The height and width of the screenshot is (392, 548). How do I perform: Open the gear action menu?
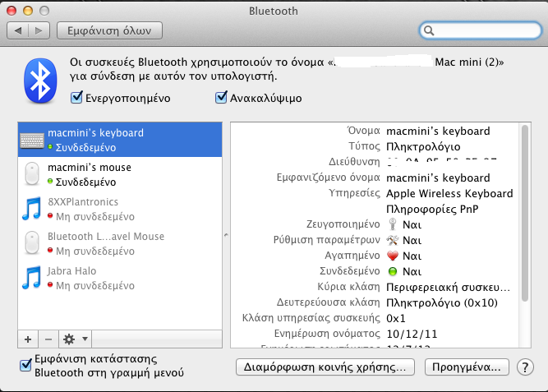point(75,339)
